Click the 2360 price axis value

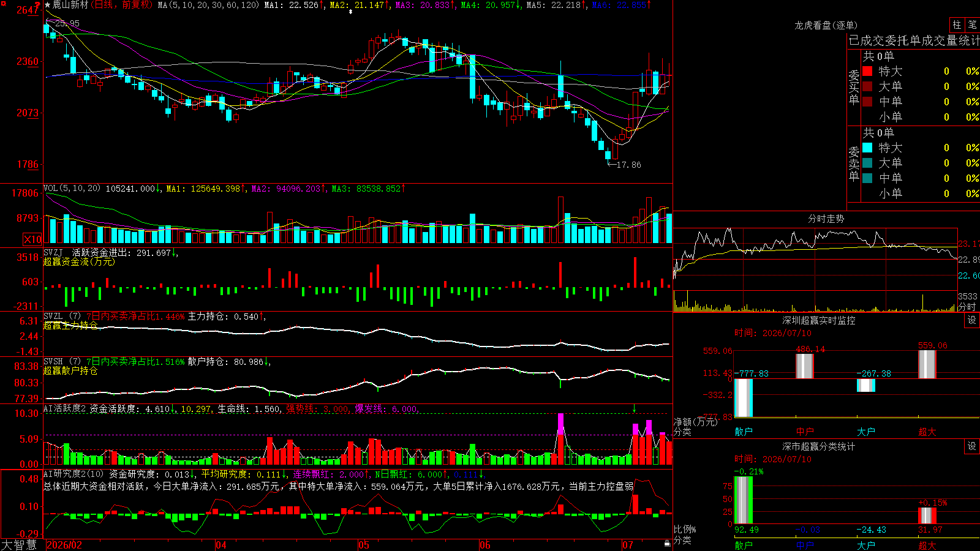[x=27, y=61]
